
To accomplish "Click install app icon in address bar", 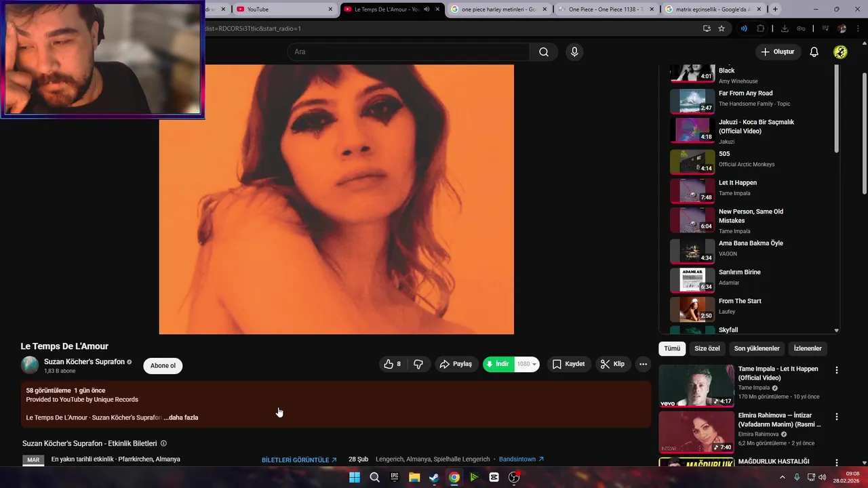I will coord(707,28).
